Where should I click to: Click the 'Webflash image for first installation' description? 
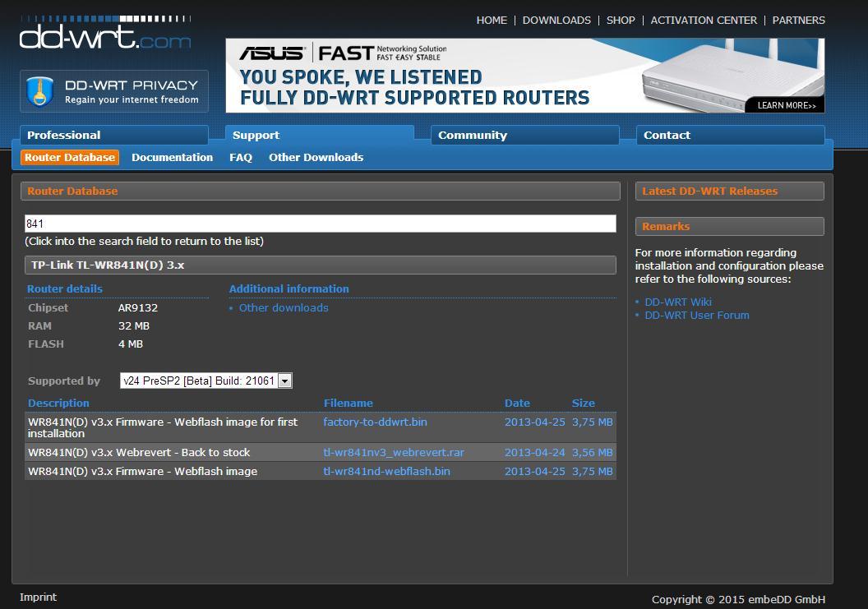pyautogui.click(x=163, y=427)
